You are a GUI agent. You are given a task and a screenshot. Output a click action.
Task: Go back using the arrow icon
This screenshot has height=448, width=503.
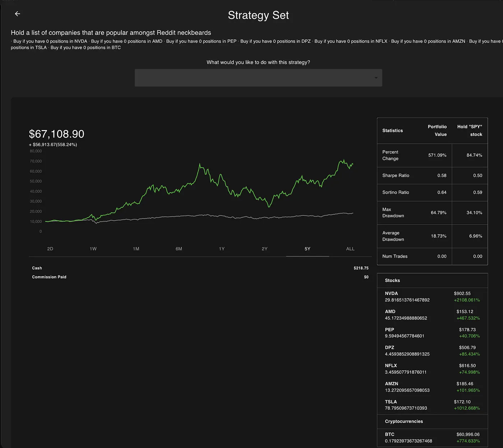(17, 14)
